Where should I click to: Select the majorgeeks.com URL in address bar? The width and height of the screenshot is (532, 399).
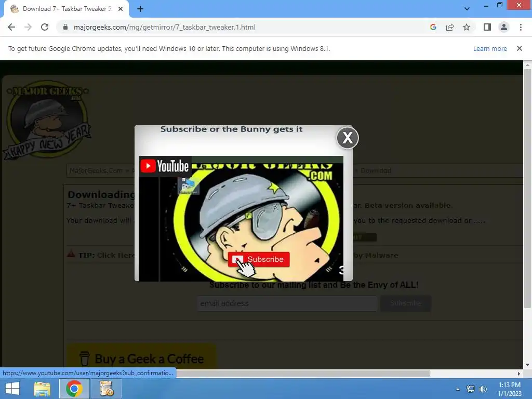tap(164, 27)
